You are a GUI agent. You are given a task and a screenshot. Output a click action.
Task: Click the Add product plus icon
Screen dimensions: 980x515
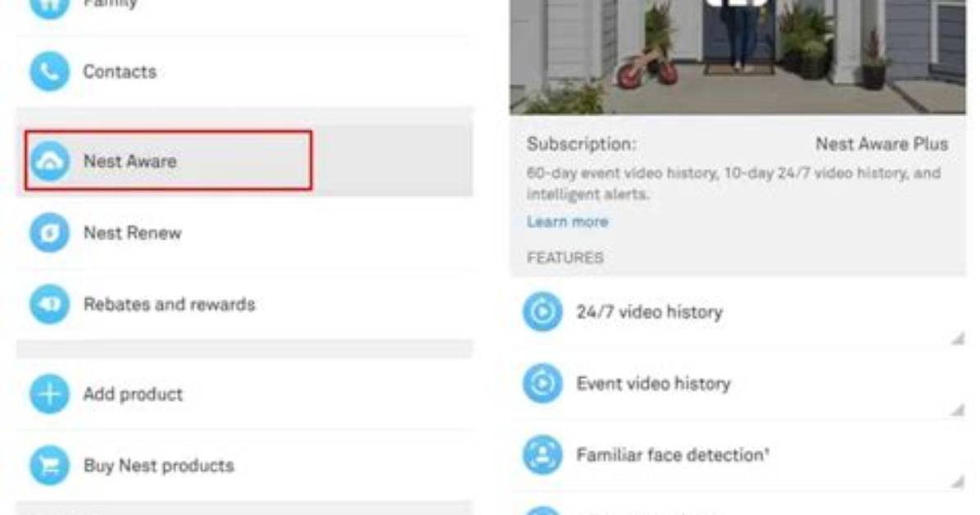coord(49,394)
